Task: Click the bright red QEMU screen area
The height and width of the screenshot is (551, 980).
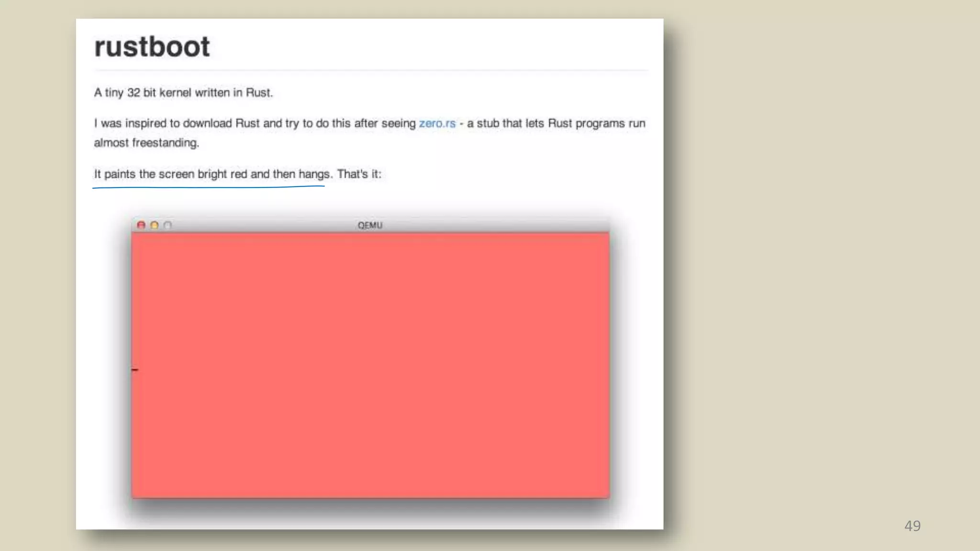Action: (x=370, y=365)
